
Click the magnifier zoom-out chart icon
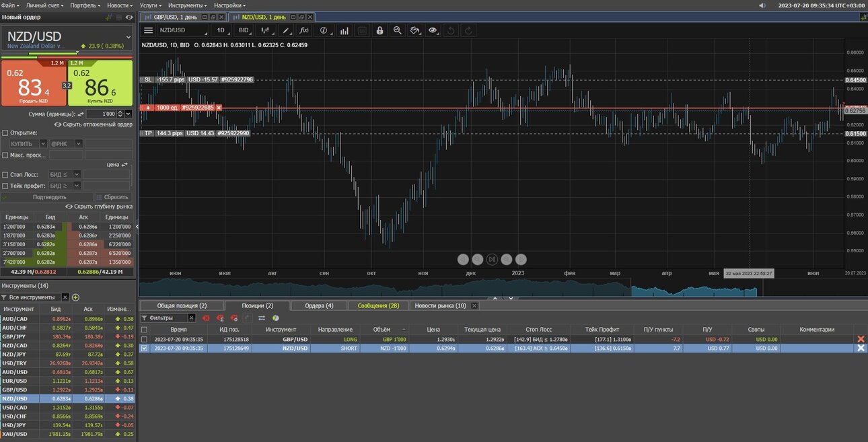click(398, 30)
